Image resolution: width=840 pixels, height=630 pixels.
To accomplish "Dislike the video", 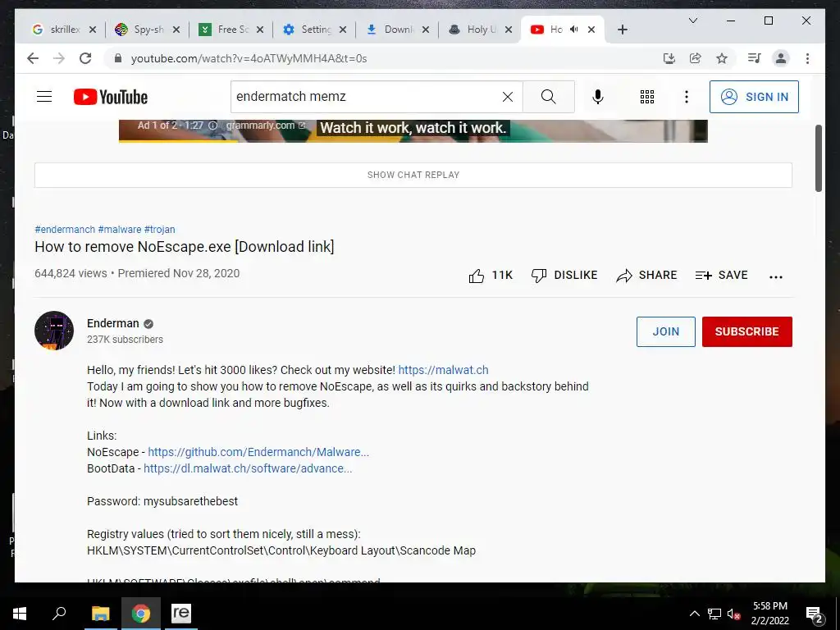I will pyautogui.click(x=564, y=276).
